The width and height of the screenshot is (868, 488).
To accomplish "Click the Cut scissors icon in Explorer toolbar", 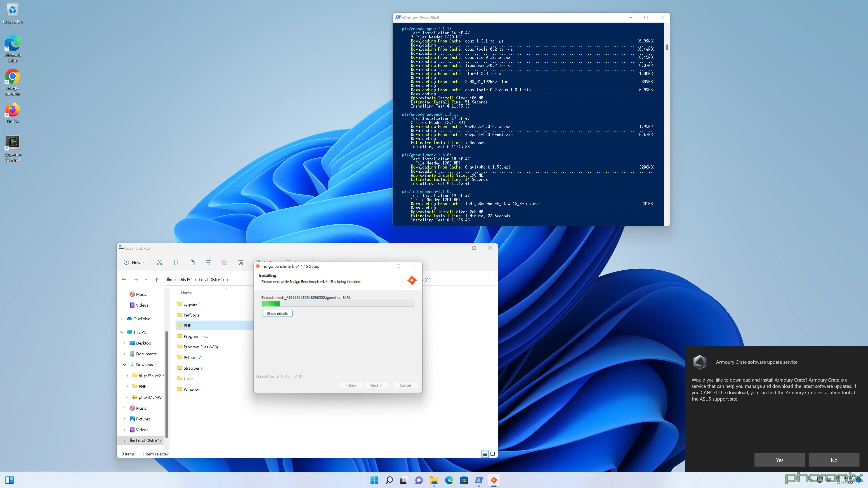I will point(159,262).
